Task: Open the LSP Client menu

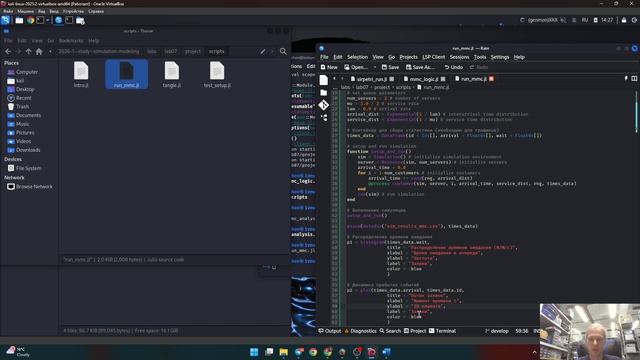Action: [x=433, y=57]
